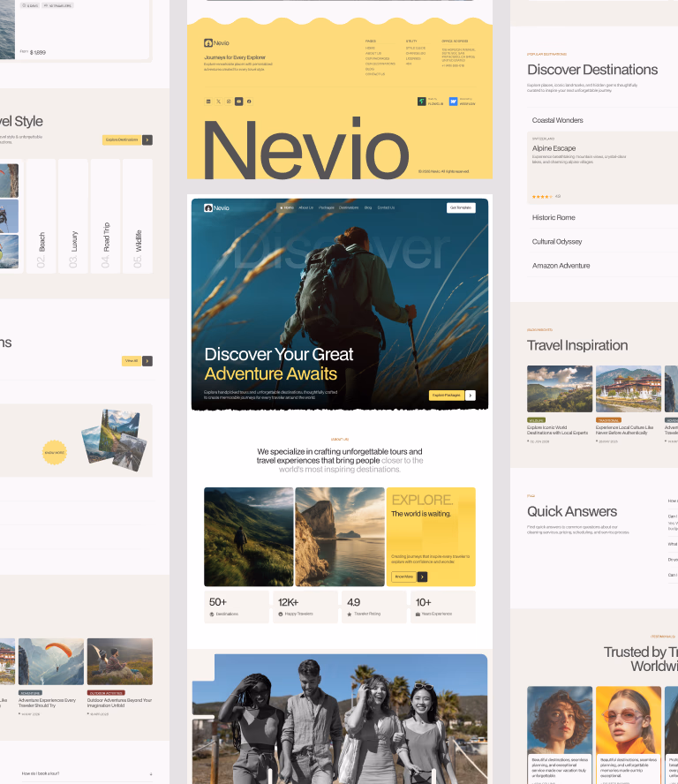Expand the Amazon Adventure destination row
Viewport: 678px width, 784px height.
point(602,266)
